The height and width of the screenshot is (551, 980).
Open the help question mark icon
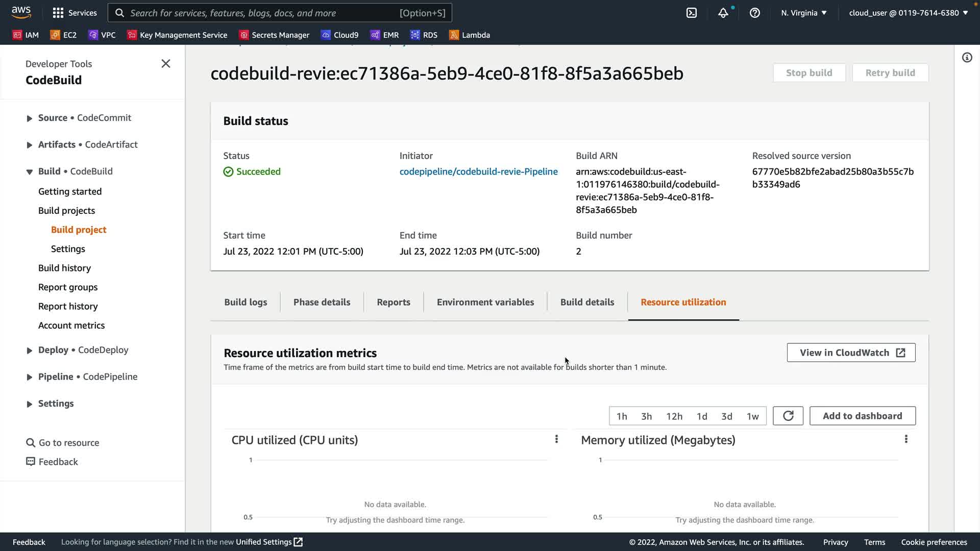[x=754, y=13]
